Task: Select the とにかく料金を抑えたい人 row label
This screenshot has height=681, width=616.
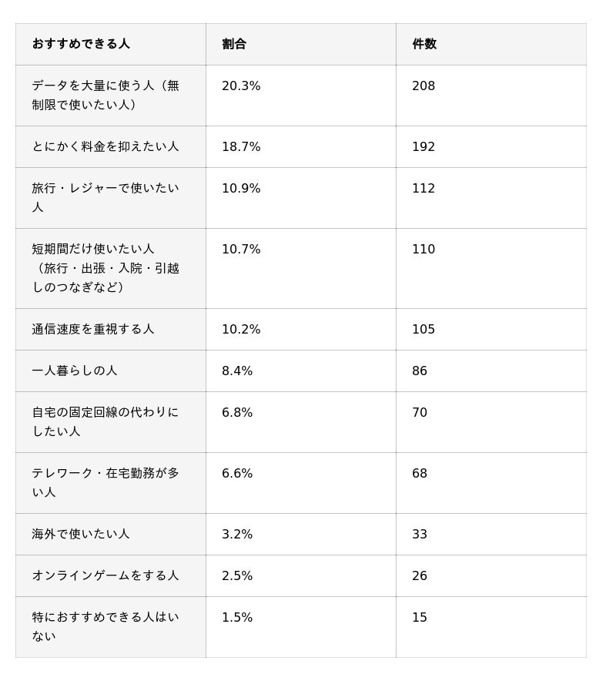Action: 105,146
